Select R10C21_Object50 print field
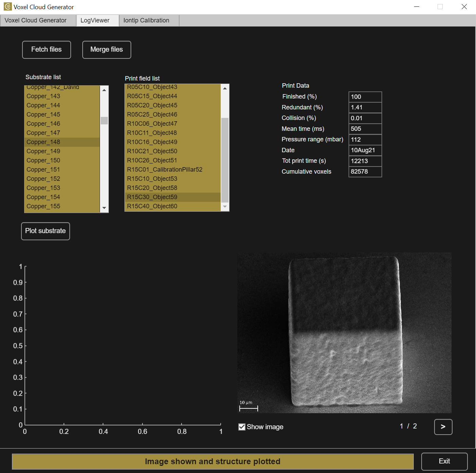The height and width of the screenshot is (473, 476). (x=173, y=151)
